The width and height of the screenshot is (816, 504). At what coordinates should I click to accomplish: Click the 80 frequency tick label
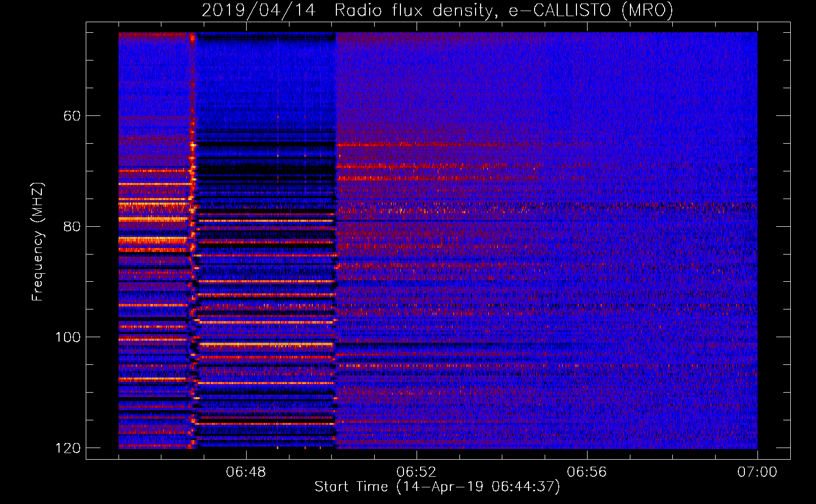(72, 226)
